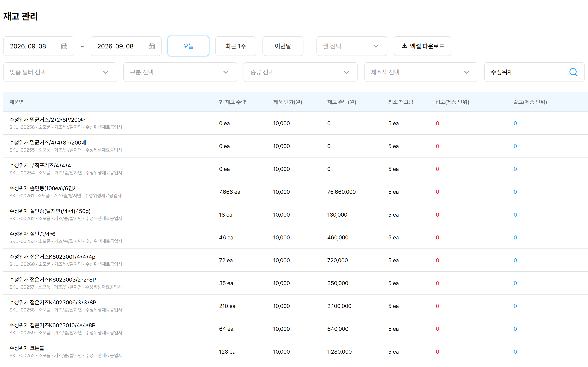Open product 수성위재 절단솜(탈지면)/4*4(450g)
The width and height of the screenshot is (588, 367).
pos(50,211)
